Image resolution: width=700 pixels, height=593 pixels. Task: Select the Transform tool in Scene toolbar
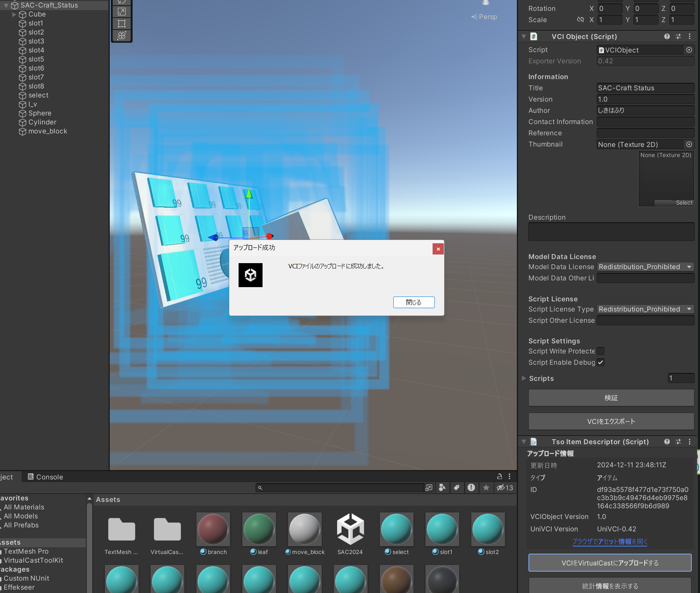pos(122,36)
